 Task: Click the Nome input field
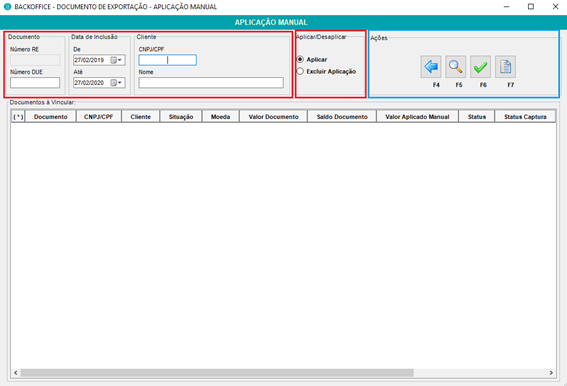(x=211, y=83)
